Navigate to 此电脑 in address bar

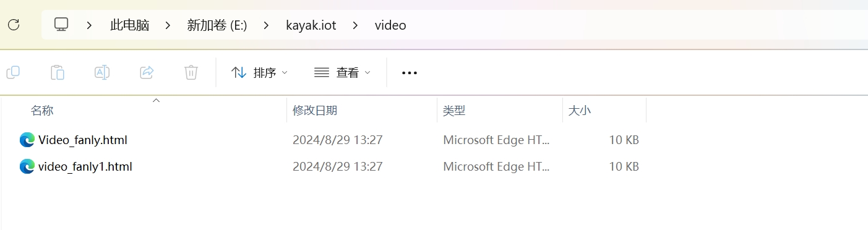click(x=130, y=25)
